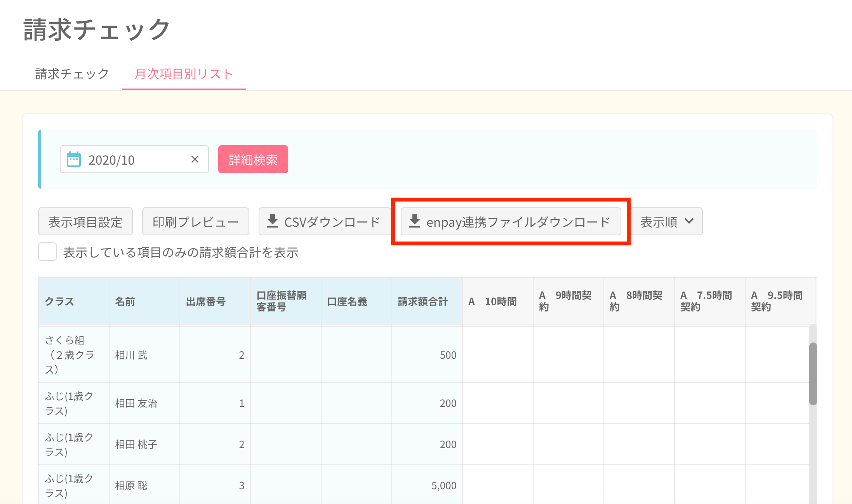This screenshot has width=852, height=504.
Task: Switch to the 請求チェック tab
Action: 72,74
